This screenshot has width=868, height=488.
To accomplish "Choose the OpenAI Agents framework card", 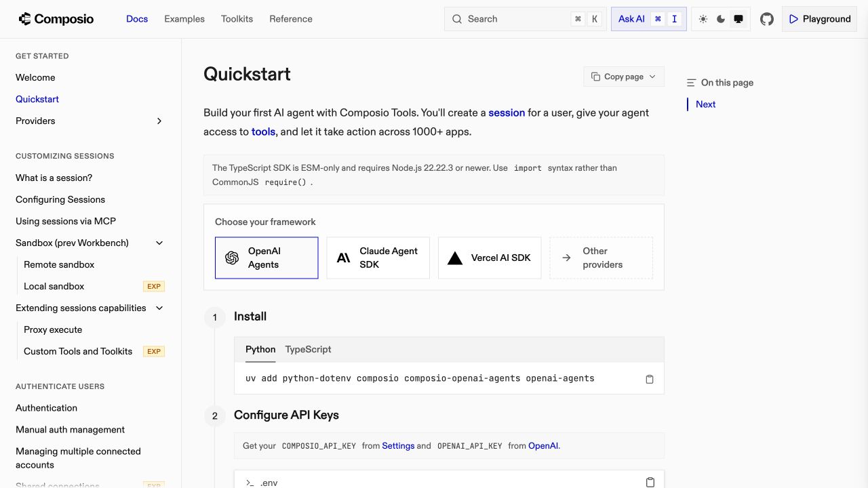I will [267, 258].
